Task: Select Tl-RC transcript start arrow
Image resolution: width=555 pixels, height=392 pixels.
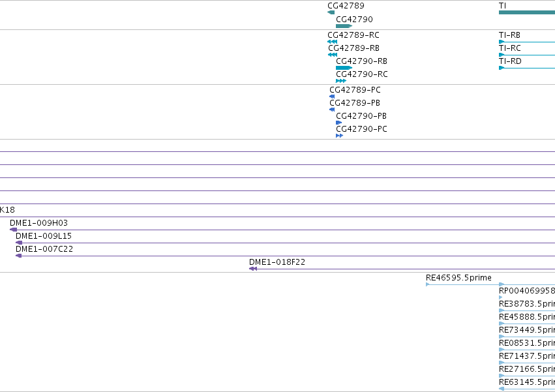Action: point(502,55)
